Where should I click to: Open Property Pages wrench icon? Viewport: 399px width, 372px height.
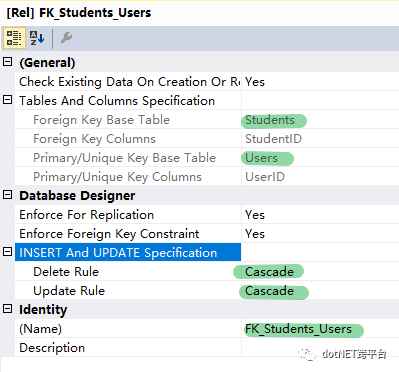point(66,38)
